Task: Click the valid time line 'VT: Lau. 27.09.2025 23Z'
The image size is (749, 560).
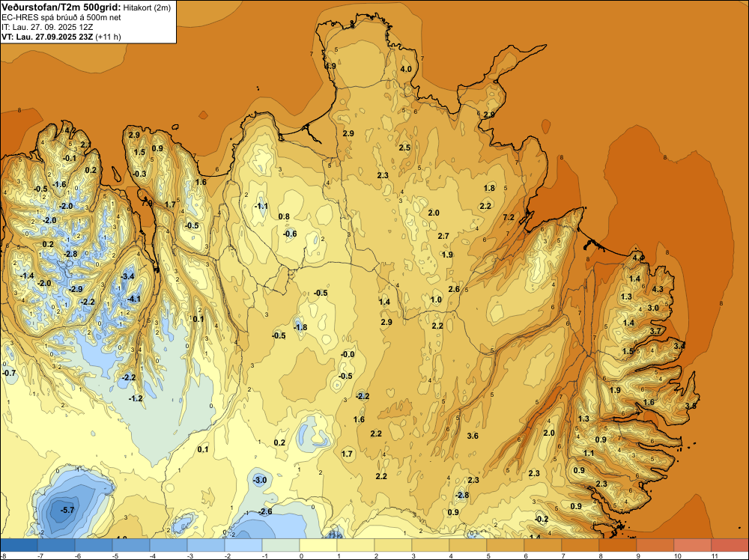Action: coord(47,37)
